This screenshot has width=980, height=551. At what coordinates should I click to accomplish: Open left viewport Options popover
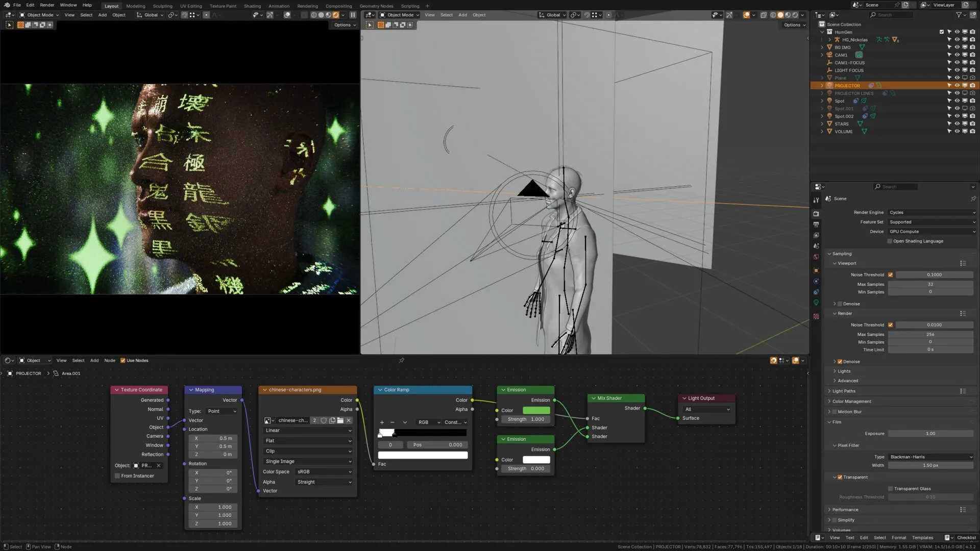345,25
